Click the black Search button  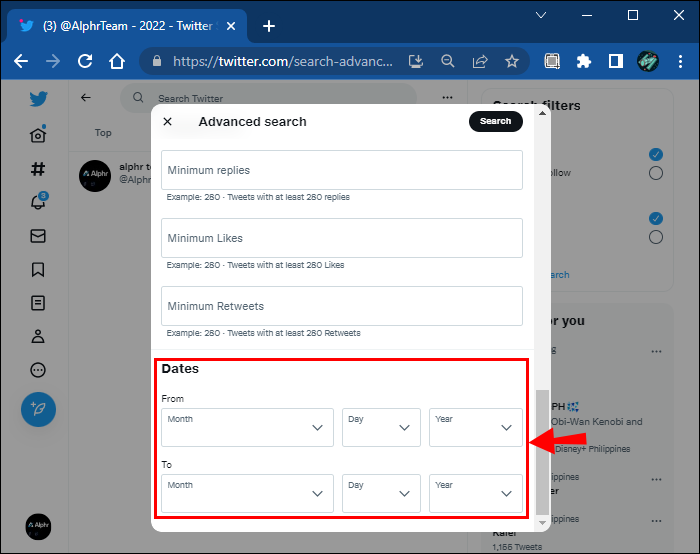click(x=496, y=121)
